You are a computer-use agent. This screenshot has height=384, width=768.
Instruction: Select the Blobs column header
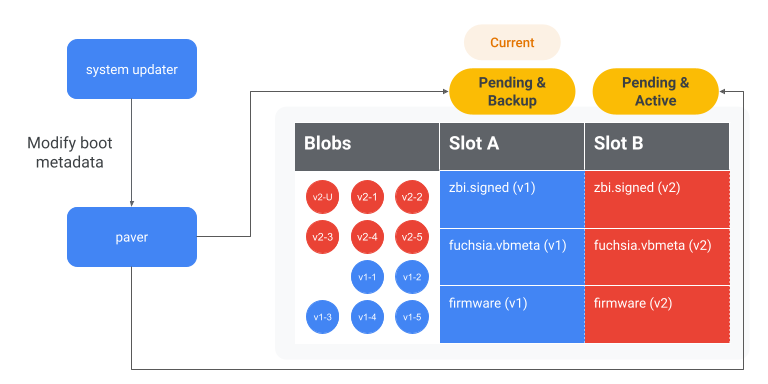point(367,146)
